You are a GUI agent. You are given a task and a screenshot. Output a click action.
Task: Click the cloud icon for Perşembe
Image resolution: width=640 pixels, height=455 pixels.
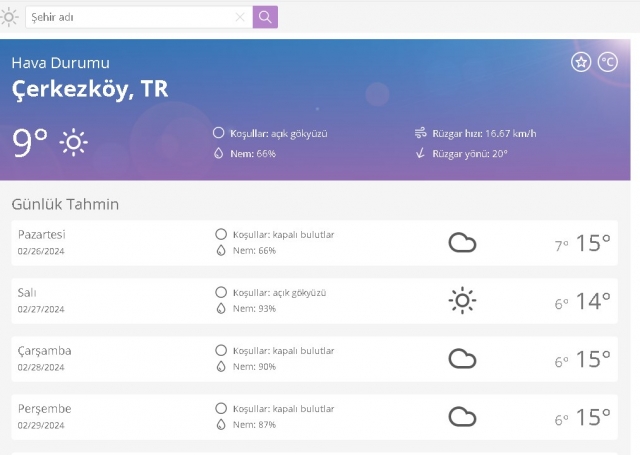pos(462,417)
